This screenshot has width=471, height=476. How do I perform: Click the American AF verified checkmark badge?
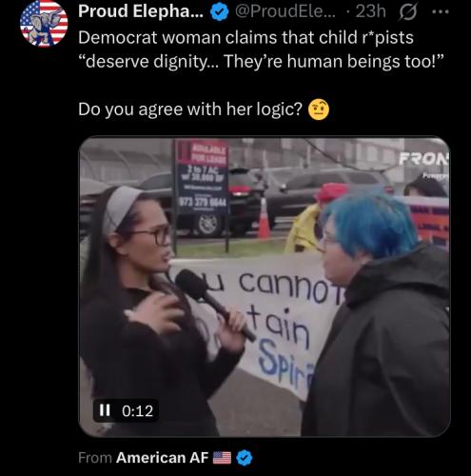245,458
